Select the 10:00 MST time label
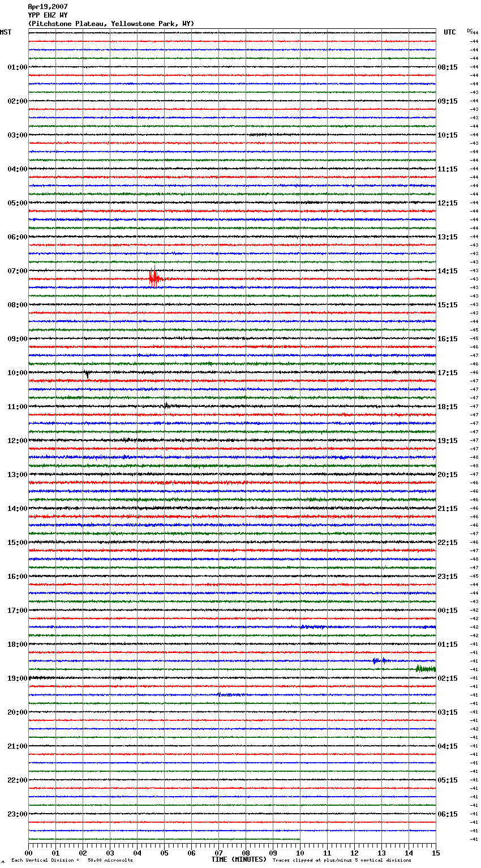 point(18,373)
